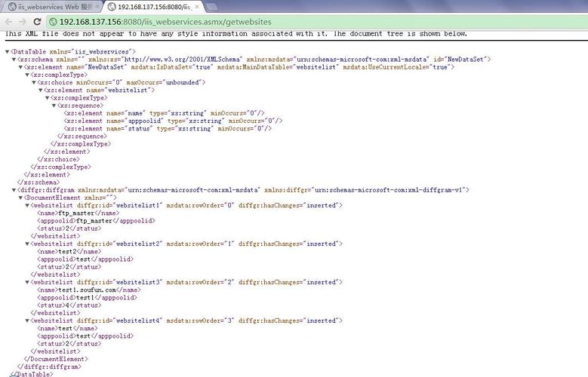The height and width of the screenshot is (377, 588).
Task: Collapse the xs:sequence node
Action: 54,106
